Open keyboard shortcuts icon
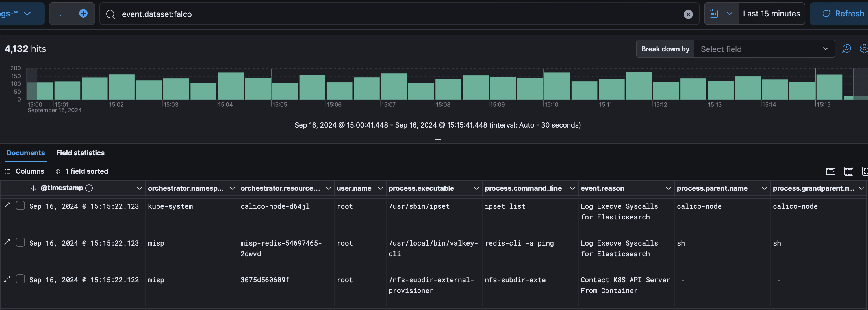This screenshot has width=868, height=310. click(x=830, y=171)
